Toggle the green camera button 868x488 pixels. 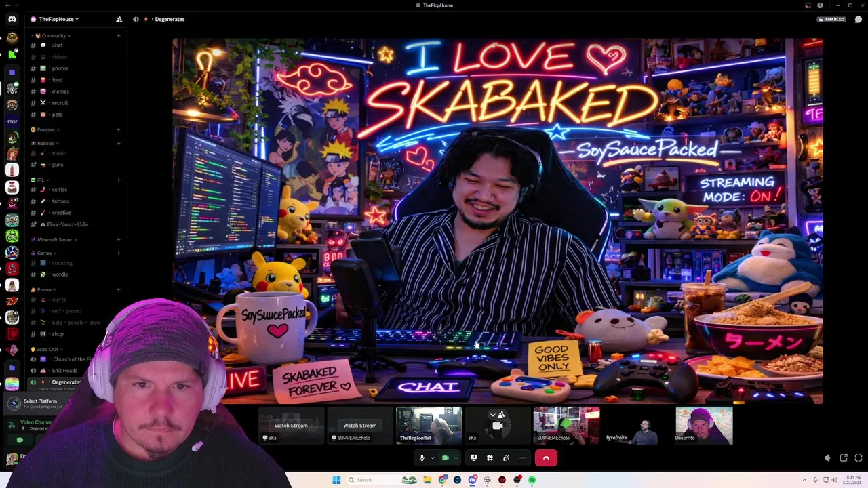pyautogui.click(x=445, y=458)
